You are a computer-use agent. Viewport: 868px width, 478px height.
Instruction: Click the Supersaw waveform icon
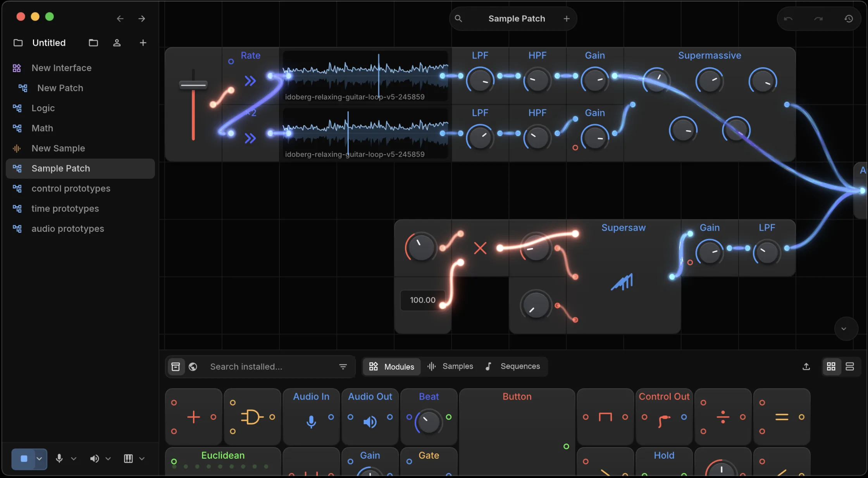622,282
